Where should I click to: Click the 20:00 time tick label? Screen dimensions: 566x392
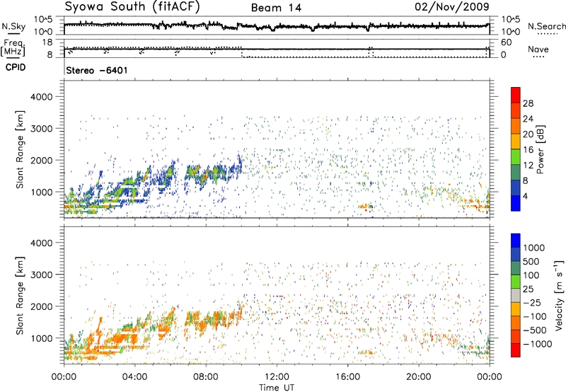pos(419,377)
